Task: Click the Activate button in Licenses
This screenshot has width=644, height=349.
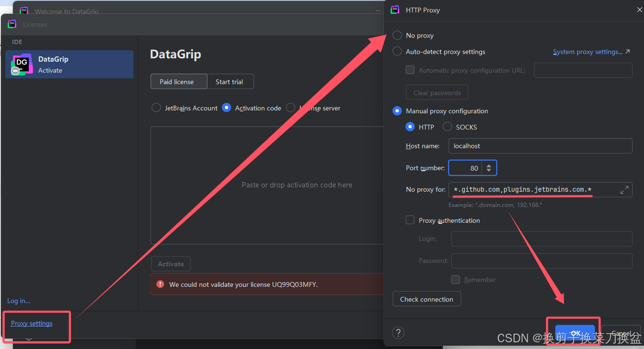Action: pos(171,264)
